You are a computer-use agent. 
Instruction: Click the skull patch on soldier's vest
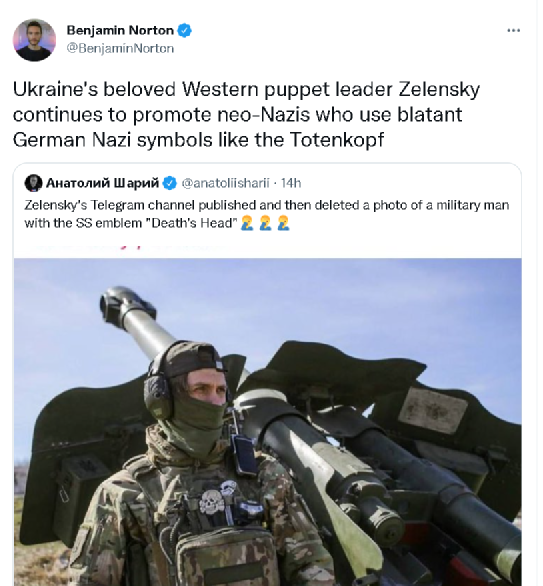(x=212, y=502)
